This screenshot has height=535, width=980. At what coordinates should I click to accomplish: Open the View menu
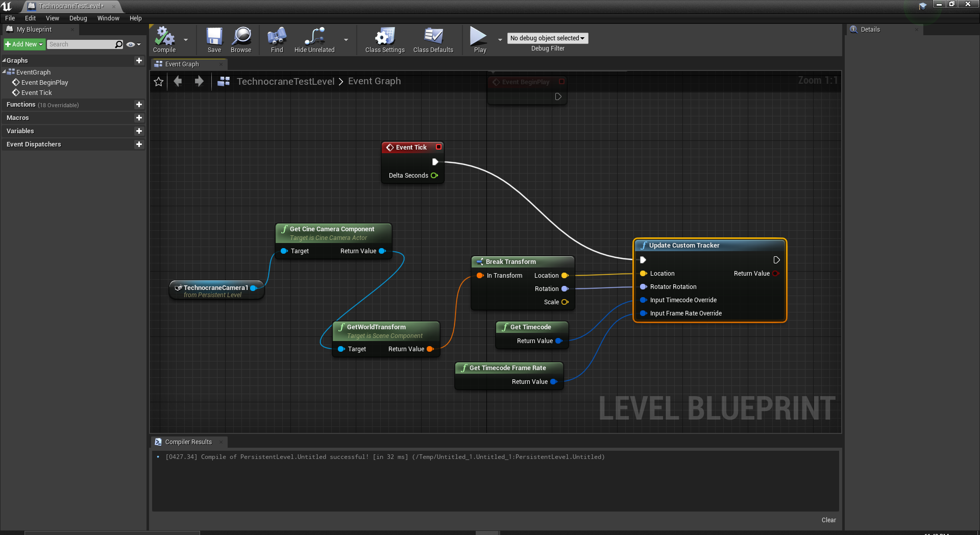(53, 18)
